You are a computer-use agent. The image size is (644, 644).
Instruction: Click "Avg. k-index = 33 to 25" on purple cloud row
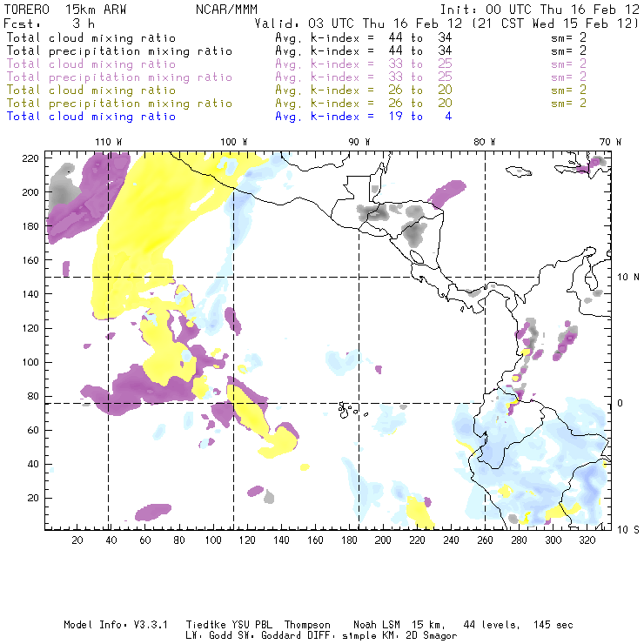[x=364, y=64]
